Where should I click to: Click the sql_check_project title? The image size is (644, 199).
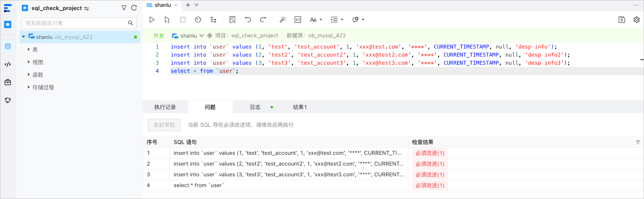pyautogui.click(x=57, y=8)
